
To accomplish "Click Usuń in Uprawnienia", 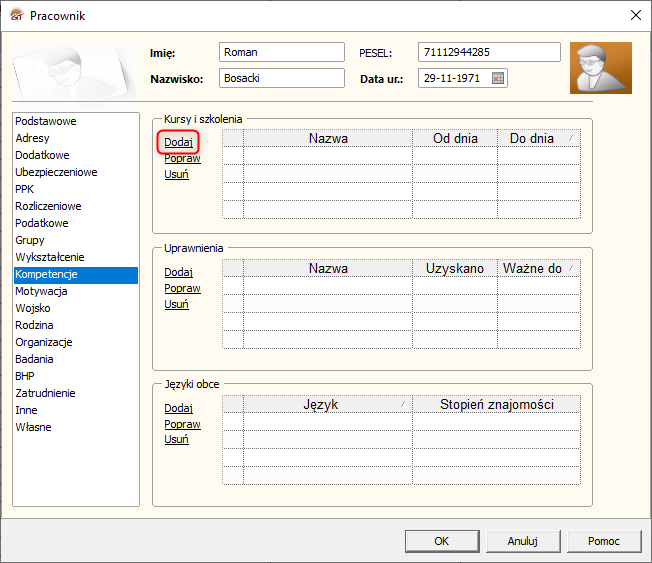I will (176, 304).
